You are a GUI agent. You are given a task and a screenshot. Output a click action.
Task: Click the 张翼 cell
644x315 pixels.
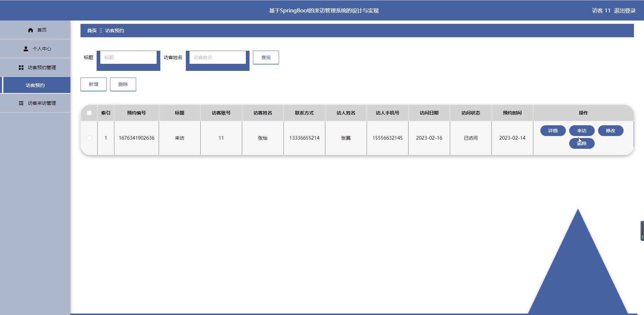click(x=346, y=138)
